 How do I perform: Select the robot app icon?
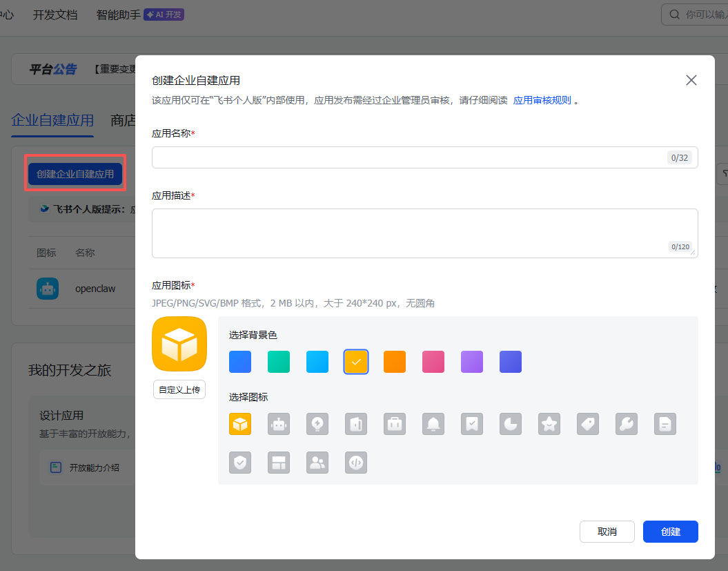click(279, 424)
